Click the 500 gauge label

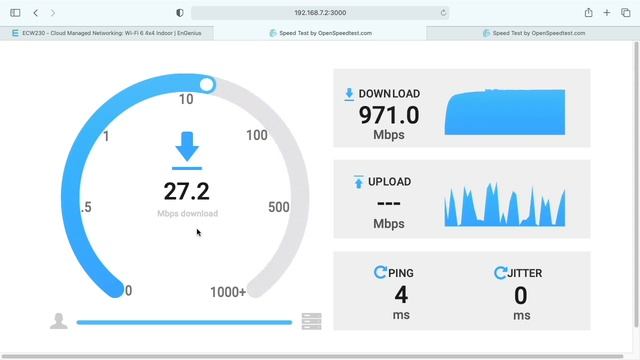coord(279,207)
